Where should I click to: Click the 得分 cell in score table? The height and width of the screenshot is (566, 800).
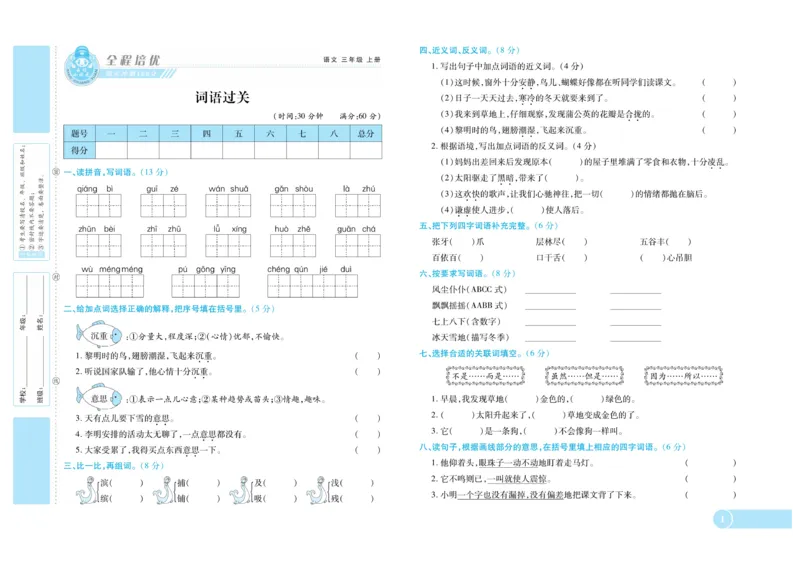point(80,150)
